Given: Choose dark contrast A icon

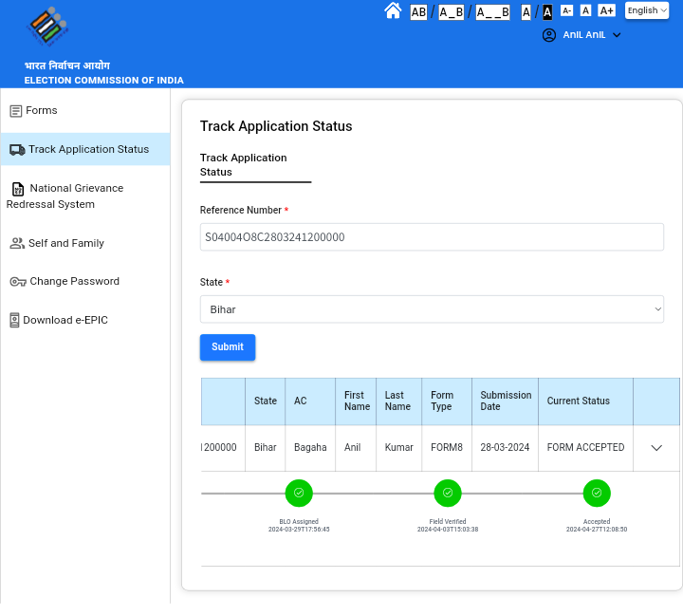Looking at the screenshot, I should tap(547, 12).
